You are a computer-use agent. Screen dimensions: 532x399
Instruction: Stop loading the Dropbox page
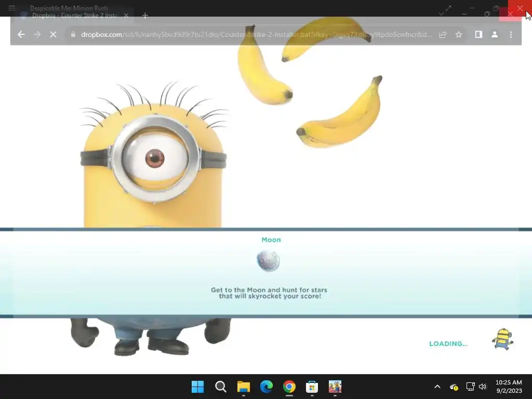pos(54,35)
